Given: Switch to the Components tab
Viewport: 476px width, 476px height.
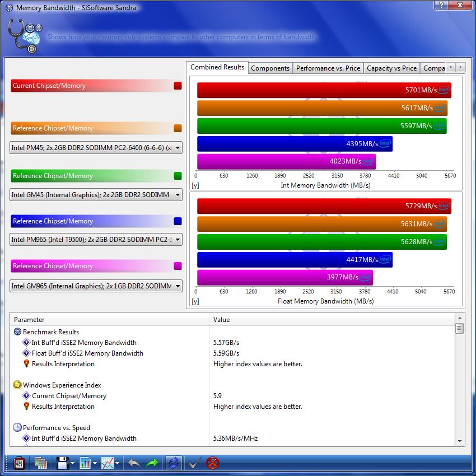Looking at the screenshot, I should [270, 68].
